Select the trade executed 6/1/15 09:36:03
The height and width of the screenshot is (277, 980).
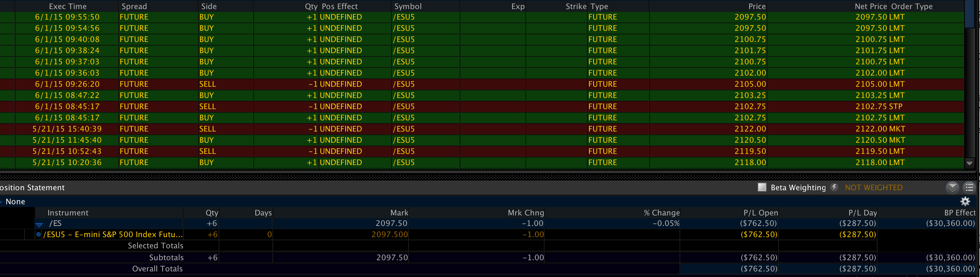(482, 73)
